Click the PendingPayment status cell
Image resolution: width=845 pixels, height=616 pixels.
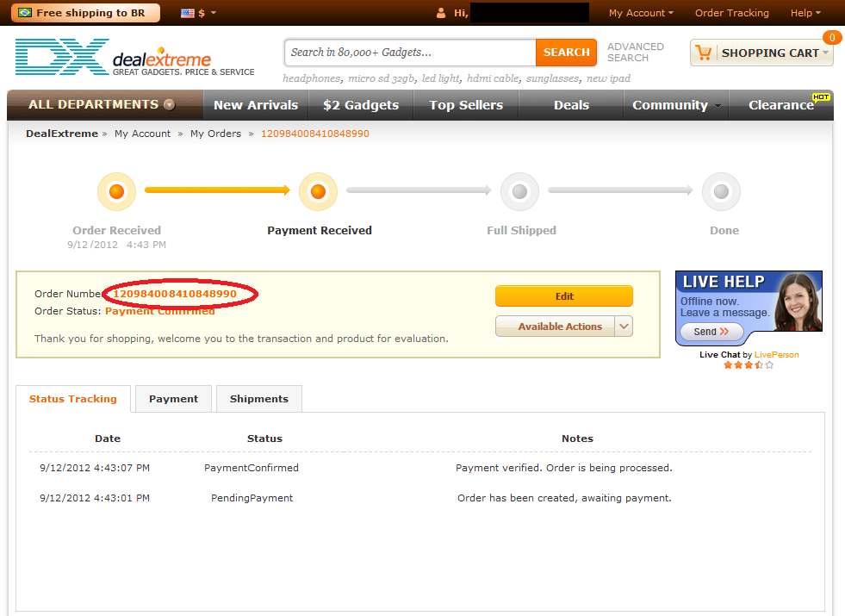(x=252, y=498)
